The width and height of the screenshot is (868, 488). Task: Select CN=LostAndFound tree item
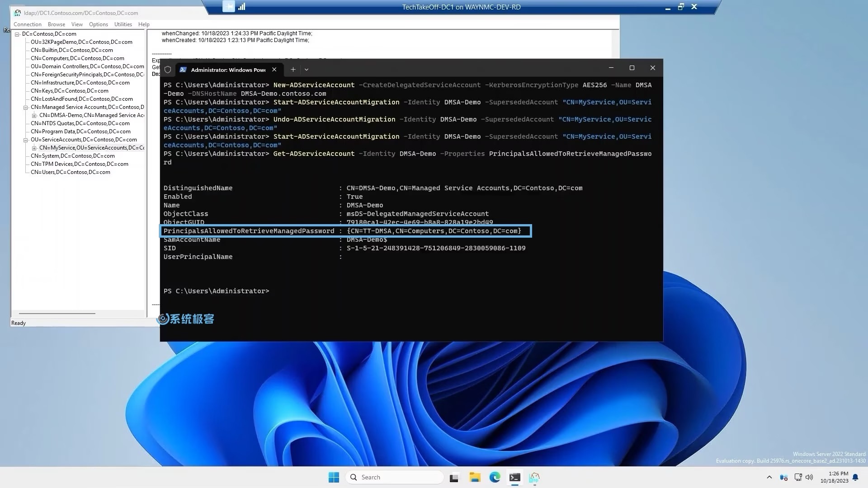[x=82, y=99]
